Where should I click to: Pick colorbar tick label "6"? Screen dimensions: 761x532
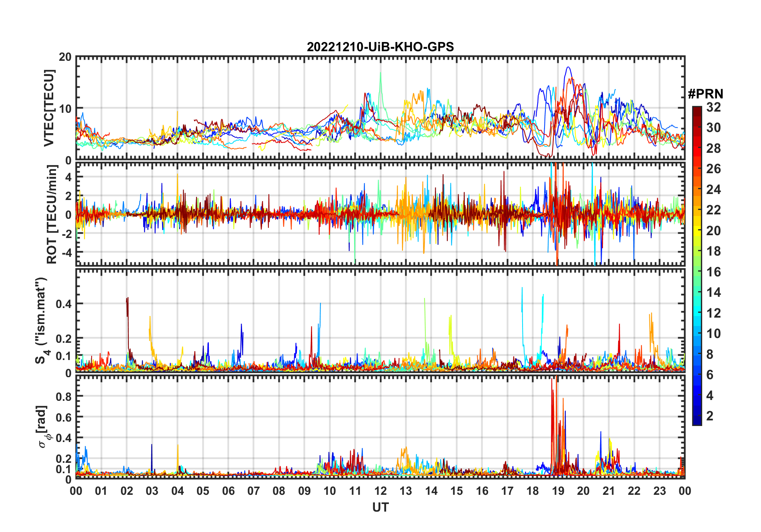710,375
